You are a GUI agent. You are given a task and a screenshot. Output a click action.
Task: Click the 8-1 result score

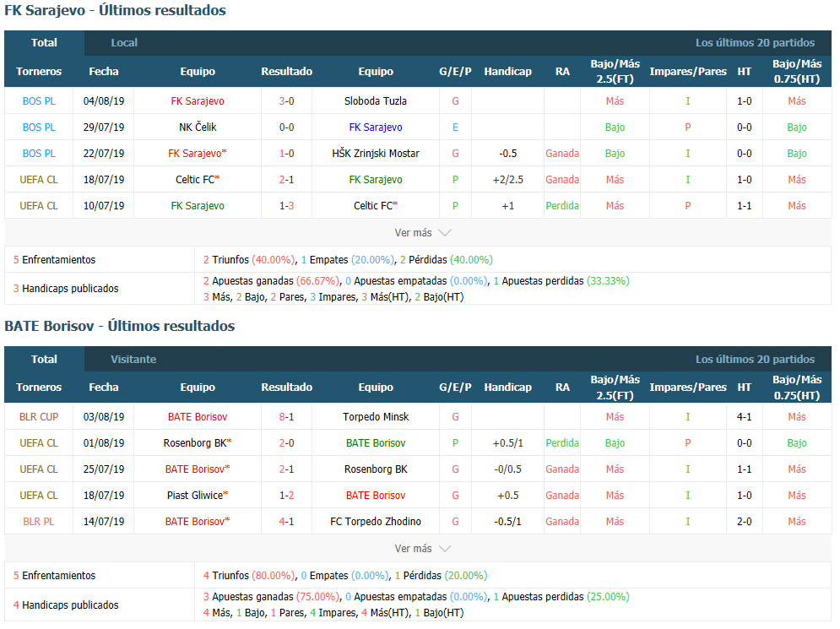(286, 417)
